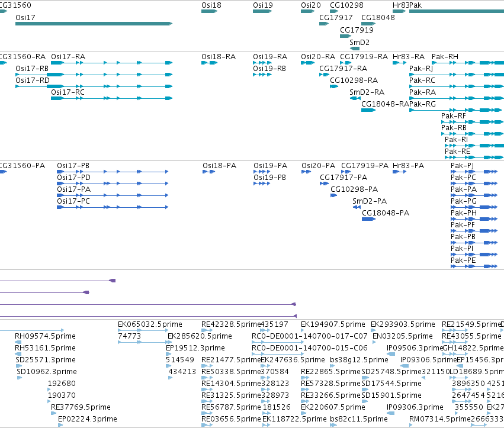The image size is (504, 428).
Task: Select the CG17919-RA transcript label
Action: [x=364, y=57]
